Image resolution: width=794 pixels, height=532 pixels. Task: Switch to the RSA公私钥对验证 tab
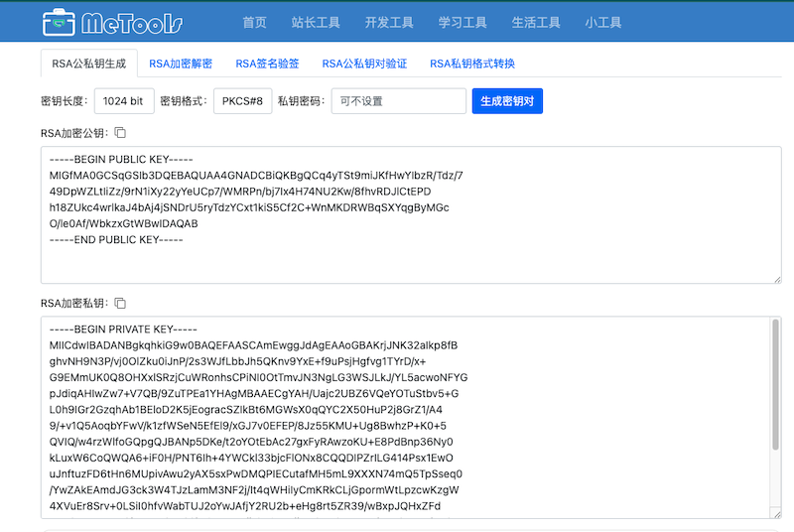pos(364,64)
